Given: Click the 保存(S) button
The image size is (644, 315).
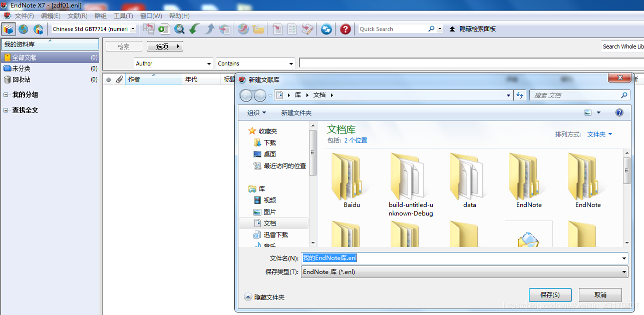Looking at the screenshot, I should (550, 295).
